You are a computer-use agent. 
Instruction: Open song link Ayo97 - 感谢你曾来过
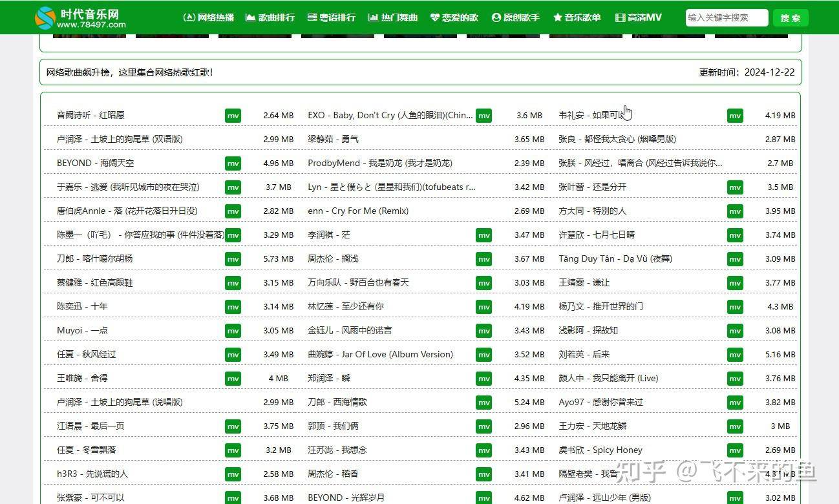600,402
